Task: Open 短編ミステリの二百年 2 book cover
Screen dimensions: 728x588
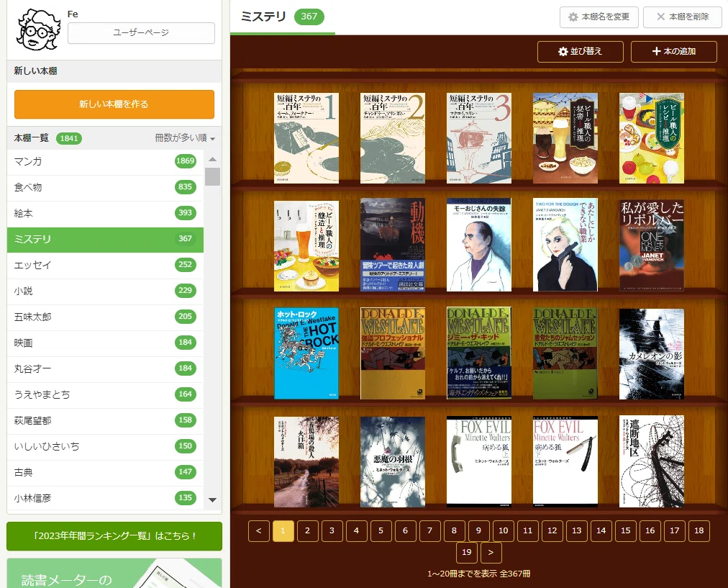Action: (x=393, y=138)
